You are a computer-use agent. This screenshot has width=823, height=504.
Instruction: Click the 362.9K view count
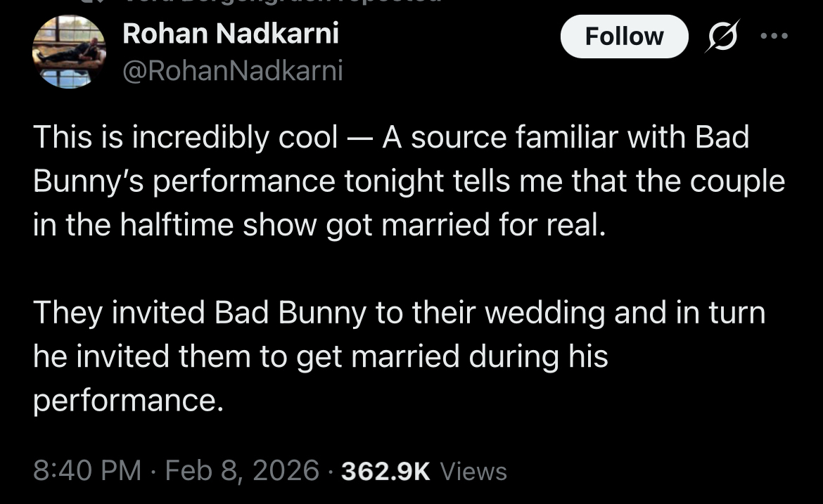[x=385, y=471]
